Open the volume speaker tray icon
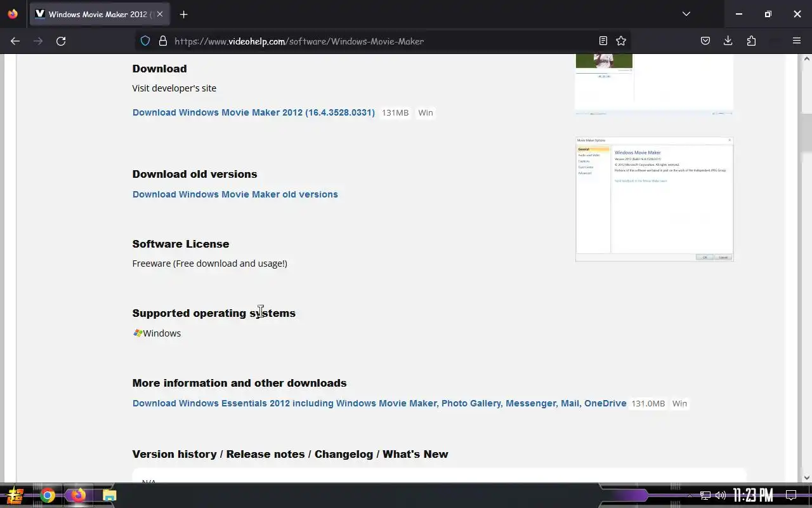 [721, 495]
